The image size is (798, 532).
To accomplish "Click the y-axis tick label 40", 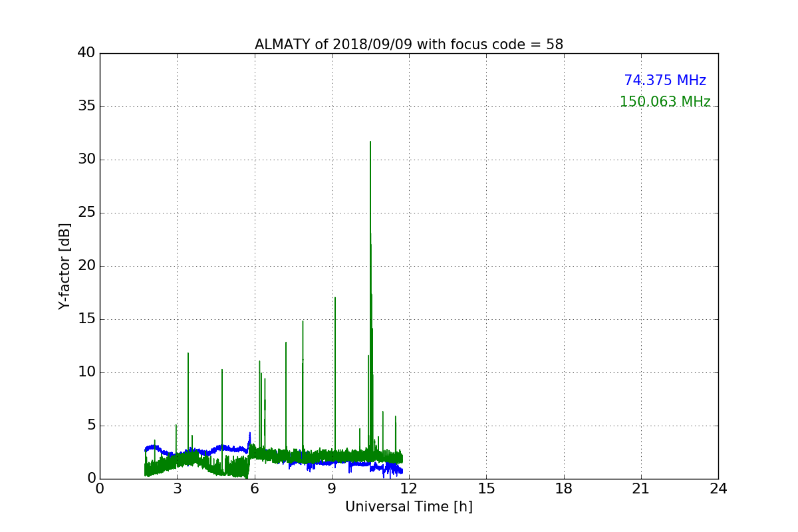I will (x=86, y=53).
